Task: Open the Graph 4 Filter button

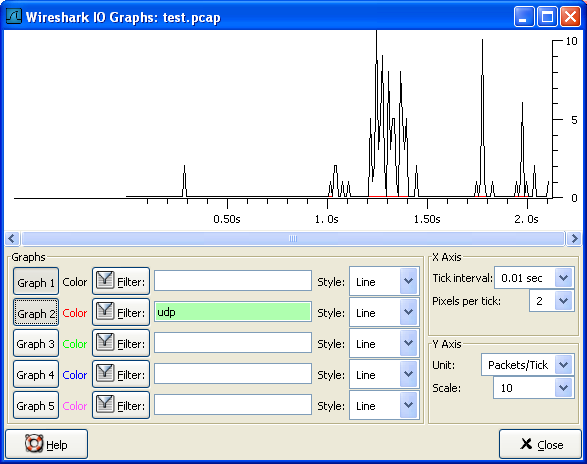Action: [x=121, y=374]
